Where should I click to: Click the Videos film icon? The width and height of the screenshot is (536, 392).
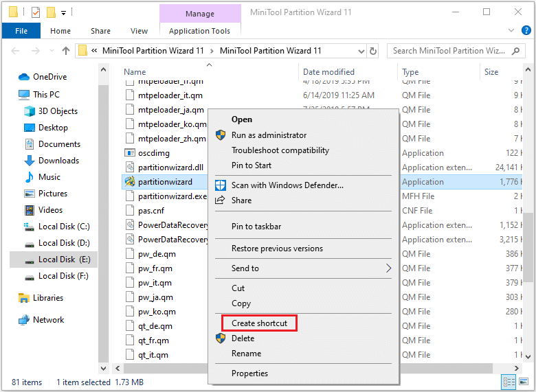[30, 210]
